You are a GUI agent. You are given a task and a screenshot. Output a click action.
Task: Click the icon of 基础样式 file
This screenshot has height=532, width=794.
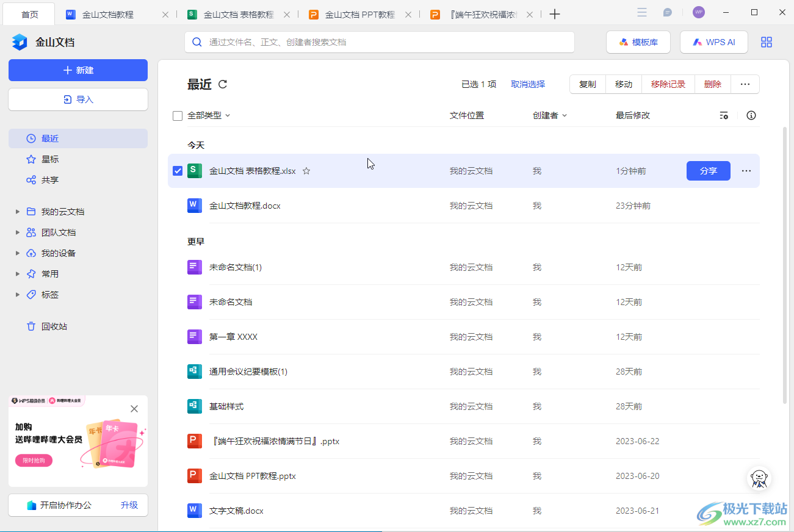195,406
